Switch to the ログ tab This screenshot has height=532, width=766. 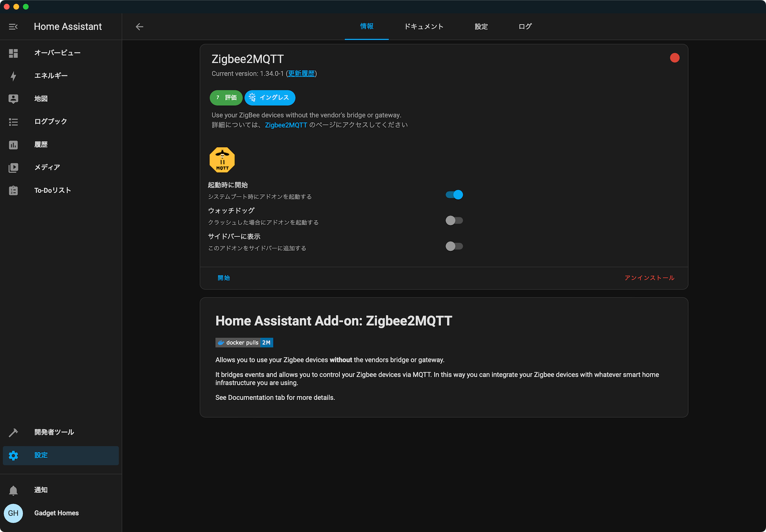click(525, 27)
